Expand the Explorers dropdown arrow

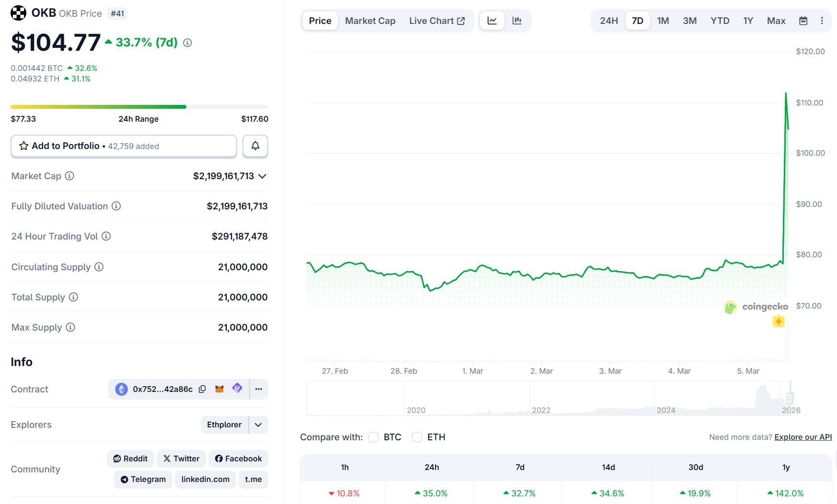point(258,424)
